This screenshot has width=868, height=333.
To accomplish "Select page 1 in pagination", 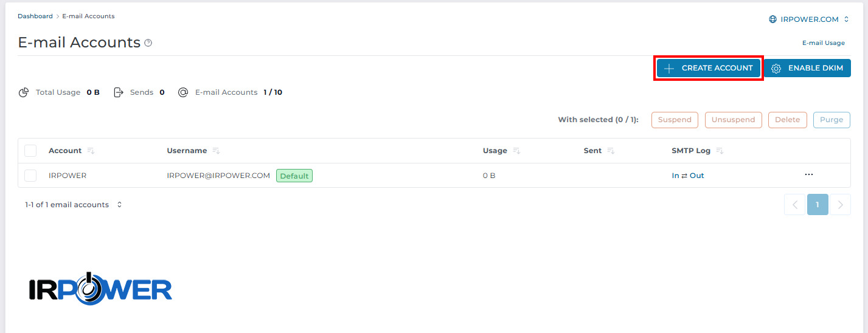I will coord(818,205).
